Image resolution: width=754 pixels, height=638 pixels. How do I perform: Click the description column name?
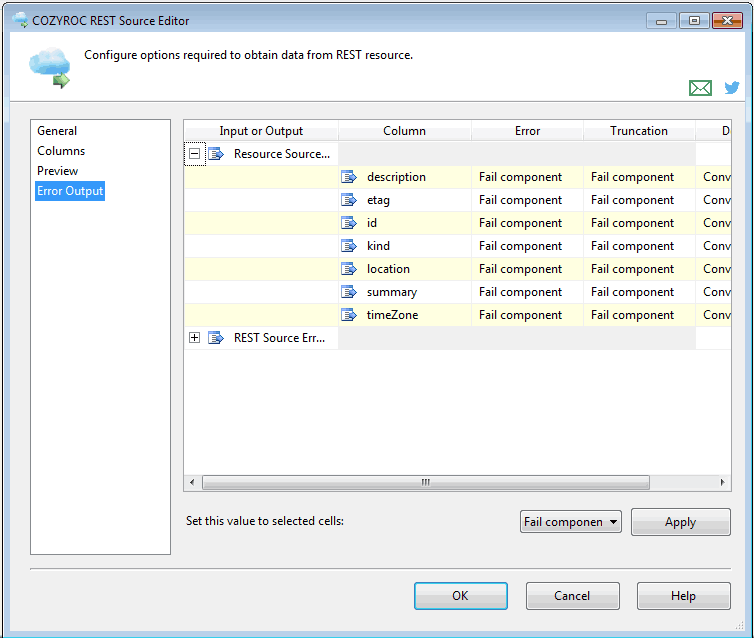[x=396, y=177]
